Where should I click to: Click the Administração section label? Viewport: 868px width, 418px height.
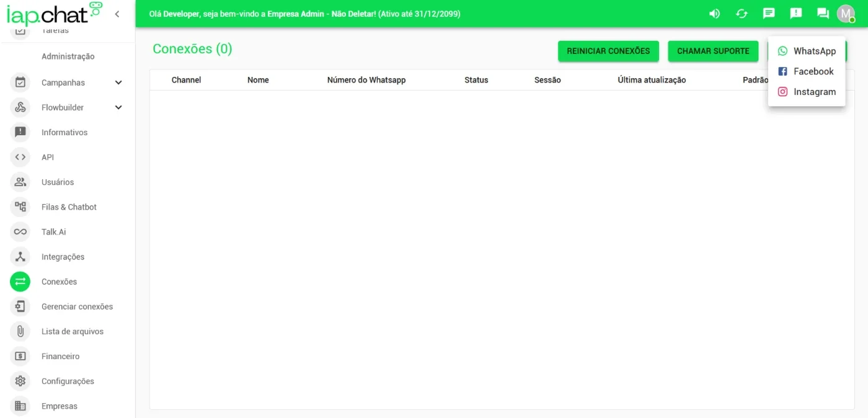point(68,56)
